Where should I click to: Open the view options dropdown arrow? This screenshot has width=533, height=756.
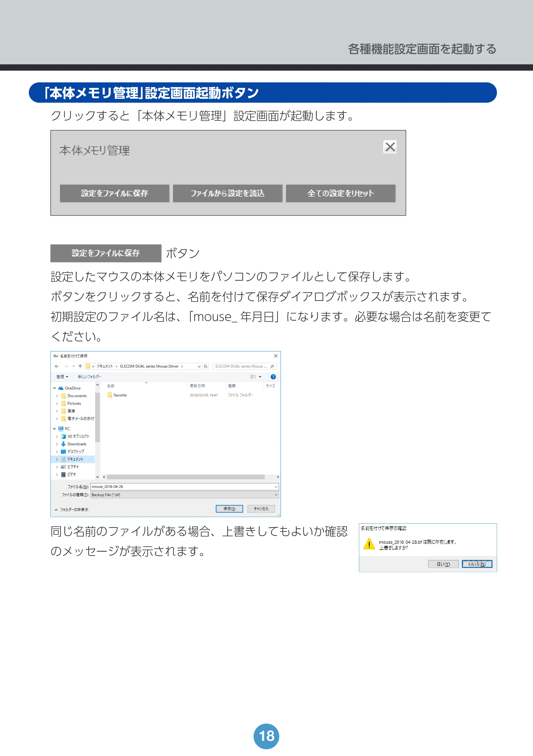[x=260, y=377]
